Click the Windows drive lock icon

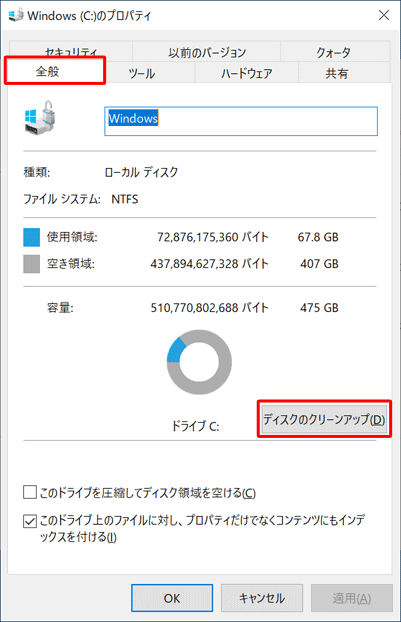point(40,118)
